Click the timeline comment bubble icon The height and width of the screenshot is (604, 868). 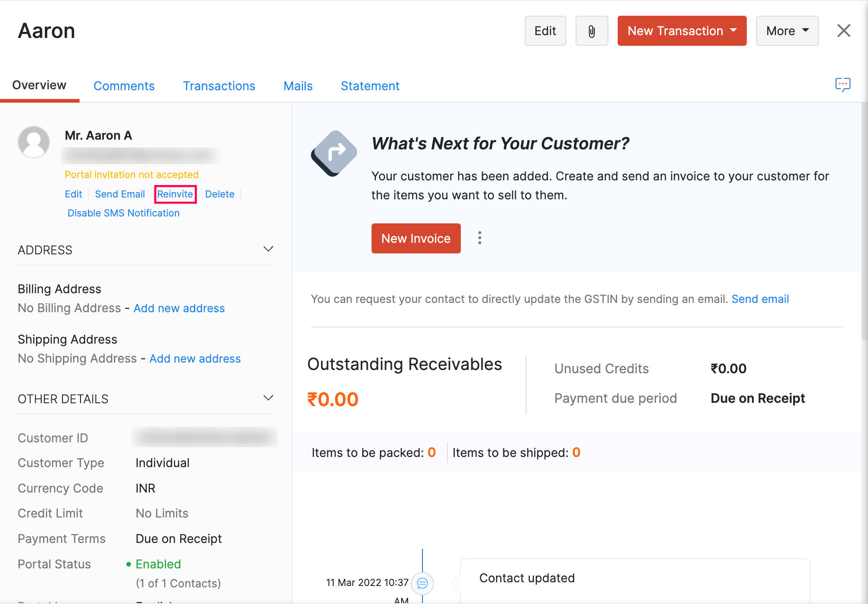point(422,583)
